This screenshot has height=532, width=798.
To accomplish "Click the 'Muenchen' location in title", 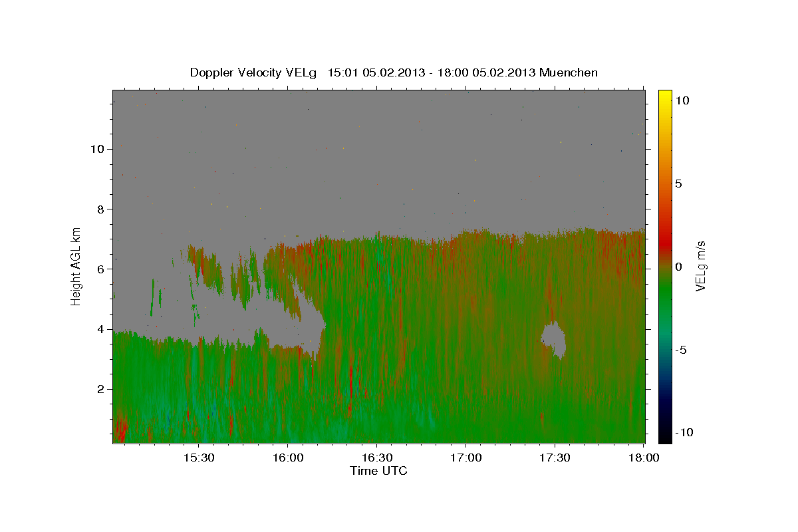I will coord(569,72).
